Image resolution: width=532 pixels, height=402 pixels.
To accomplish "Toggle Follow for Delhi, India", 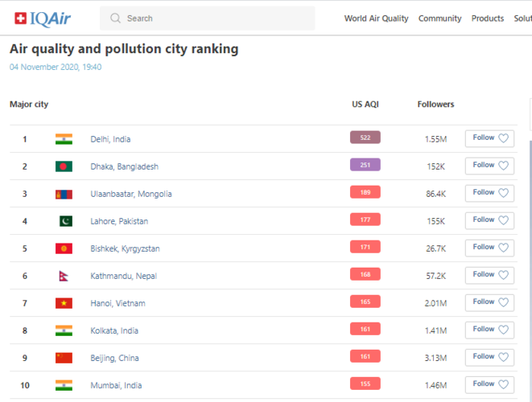I will coord(489,138).
